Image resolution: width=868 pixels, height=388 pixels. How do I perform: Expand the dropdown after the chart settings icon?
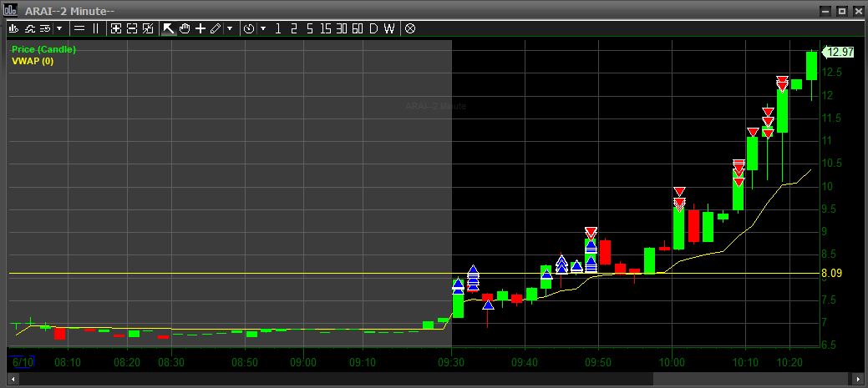(x=59, y=28)
